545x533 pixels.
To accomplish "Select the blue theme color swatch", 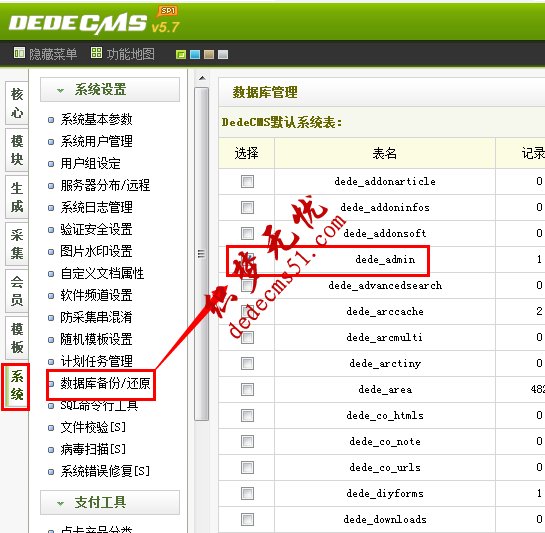I will [x=195, y=55].
